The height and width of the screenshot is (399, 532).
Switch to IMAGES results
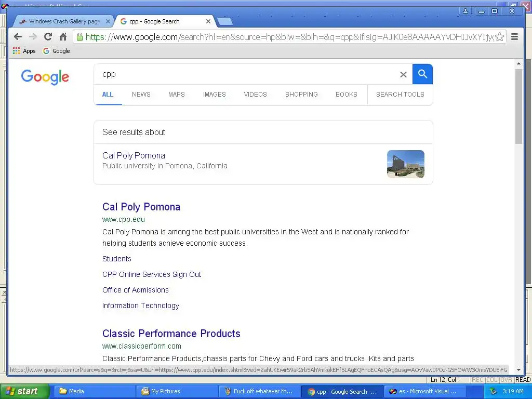pyautogui.click(x=215, y=95)
